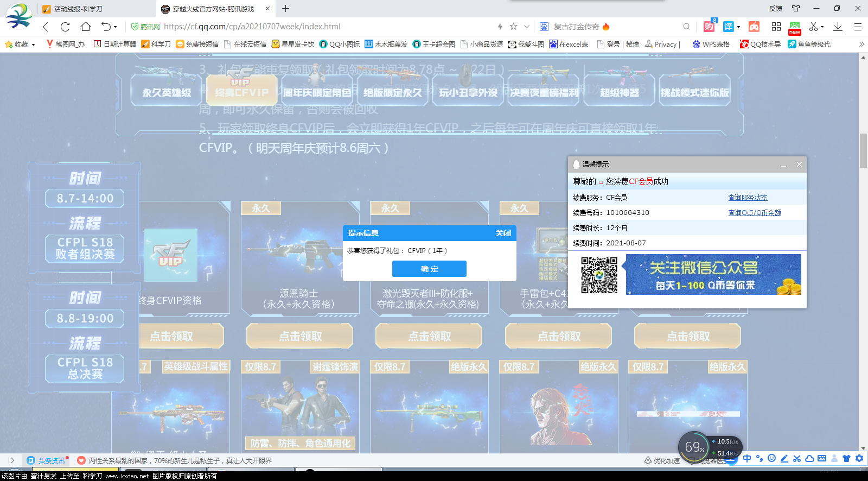
Task: Click 点击领取 under 手雷包+C4
Action: [x=558, y=336]
